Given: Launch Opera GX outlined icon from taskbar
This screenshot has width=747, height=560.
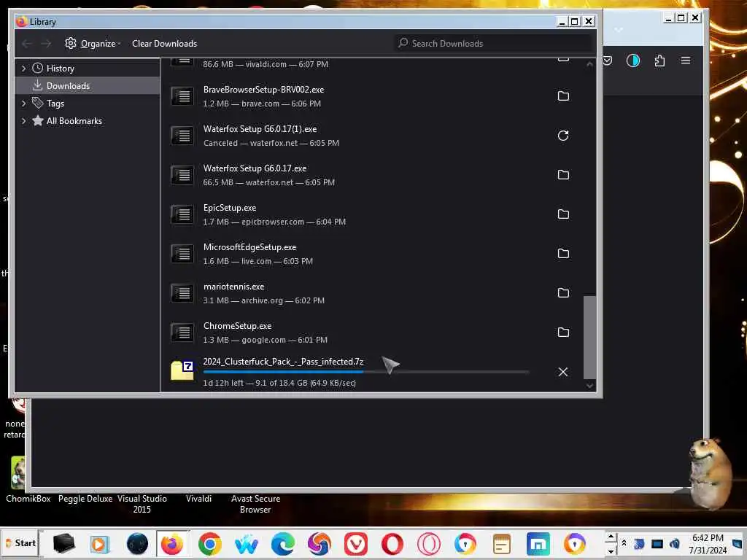Looking at the screenshot, I should pyautogui.click(x=429, y=544).
